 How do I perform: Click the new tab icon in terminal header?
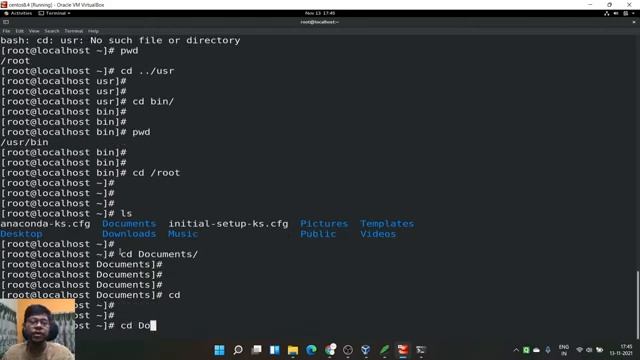coord(6,22)
